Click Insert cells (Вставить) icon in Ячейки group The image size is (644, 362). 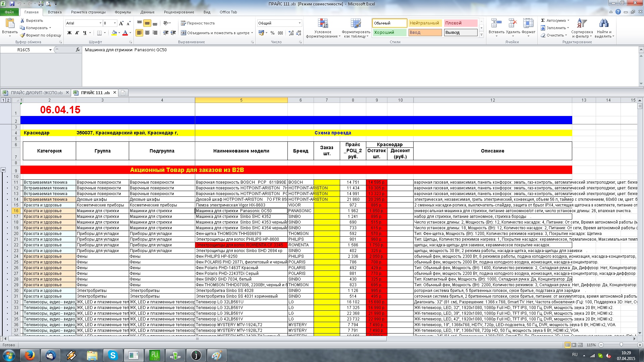point(496,23)
